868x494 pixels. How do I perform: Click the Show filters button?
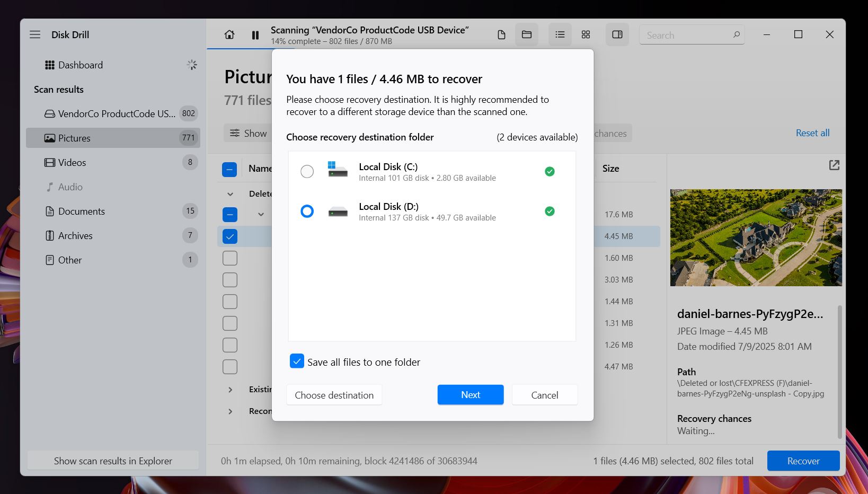[x=248, y=133]
